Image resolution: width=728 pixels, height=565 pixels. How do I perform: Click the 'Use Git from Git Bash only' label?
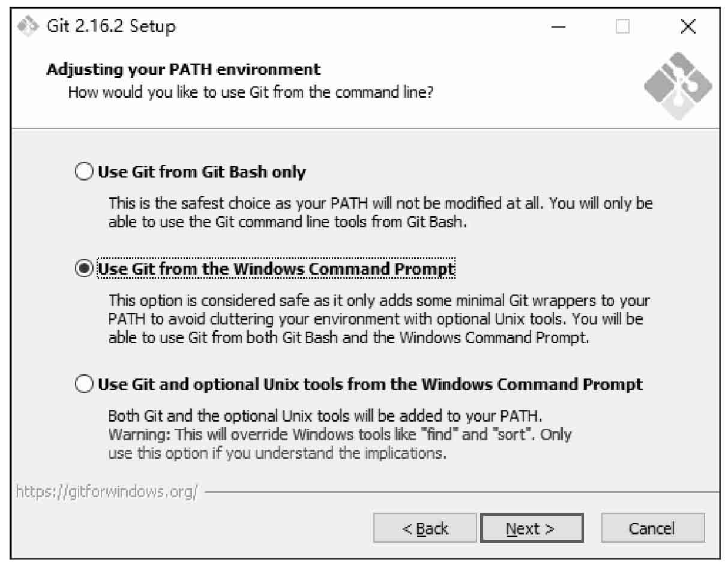202,172
